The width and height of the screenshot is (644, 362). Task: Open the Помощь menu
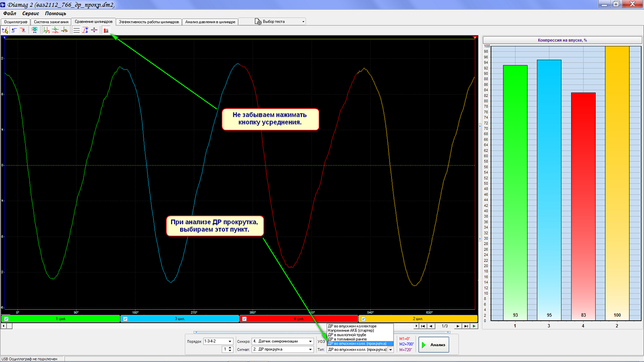[x=55, y=14]
